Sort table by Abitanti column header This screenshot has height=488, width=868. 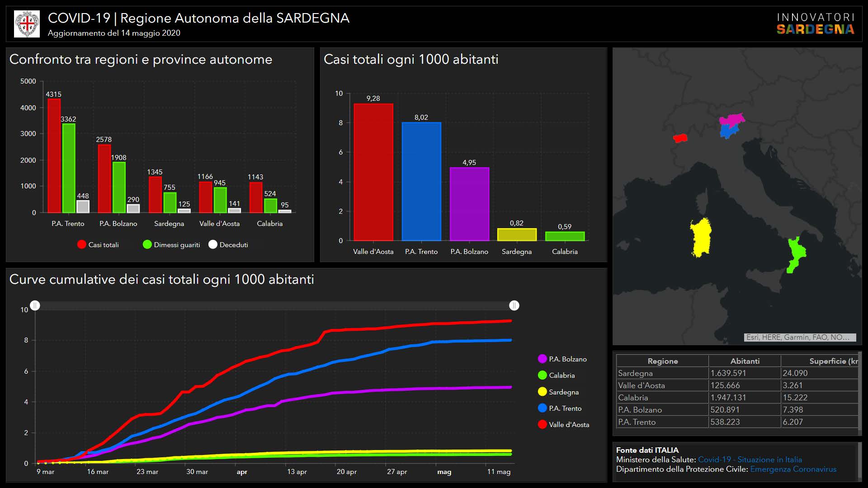(745, 361)
